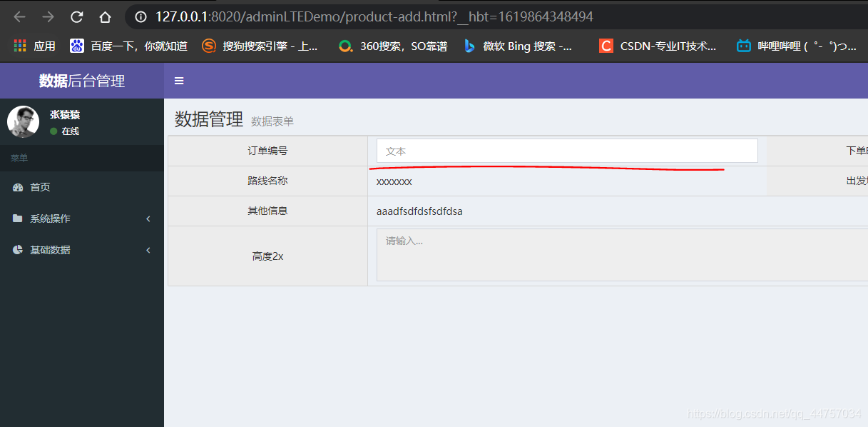Screen dimensions: 868x427
Task: Click the 系统操作 folder icon
Action: [x=18, y=218]
